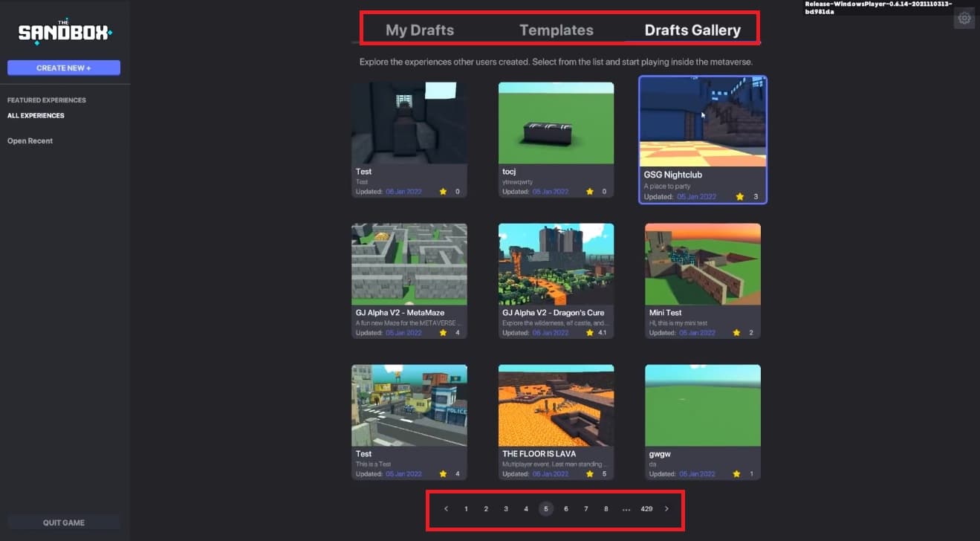Image resolution: width=980 pixels, height=541 pixels.
Task: Select current page 5
Action: click(546, 509)
